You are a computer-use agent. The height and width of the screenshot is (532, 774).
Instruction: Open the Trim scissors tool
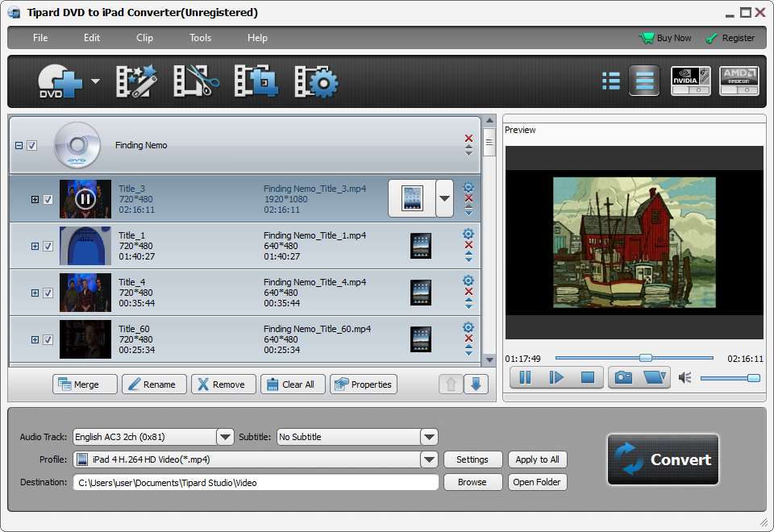pyautogui.click(x=197, y=81)
